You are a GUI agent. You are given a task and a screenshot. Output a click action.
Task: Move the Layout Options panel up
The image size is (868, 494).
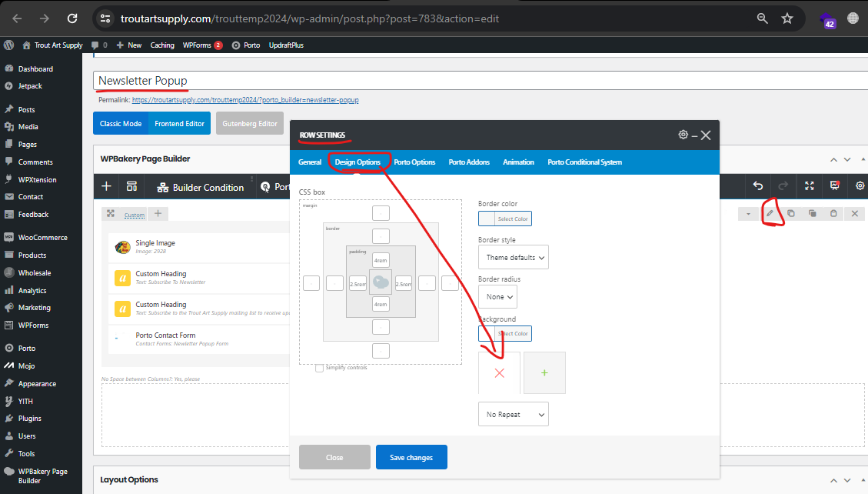833,480
